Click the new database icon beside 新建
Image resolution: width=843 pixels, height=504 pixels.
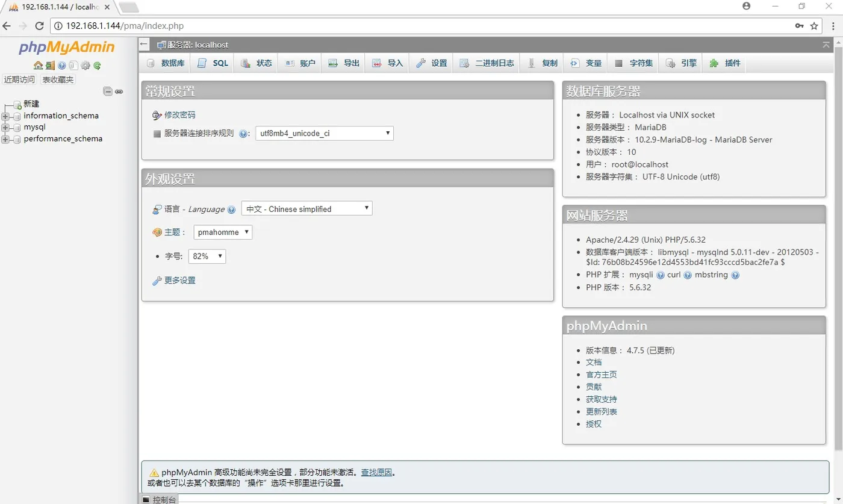17,105
